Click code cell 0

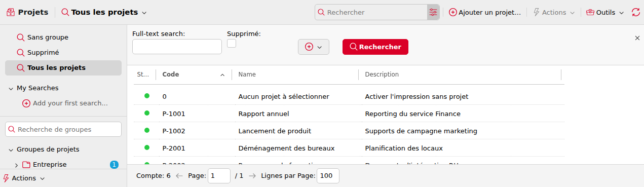point(165,96)
